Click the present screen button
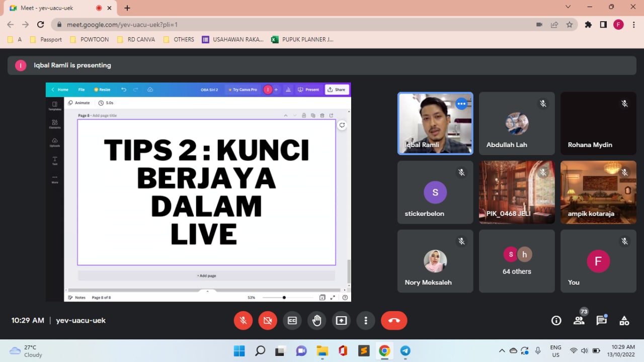 342,321
